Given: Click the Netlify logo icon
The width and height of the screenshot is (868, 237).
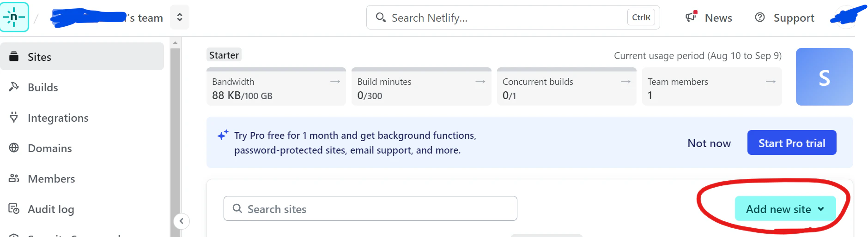Looking at the screenshot, I should point(14,17).
